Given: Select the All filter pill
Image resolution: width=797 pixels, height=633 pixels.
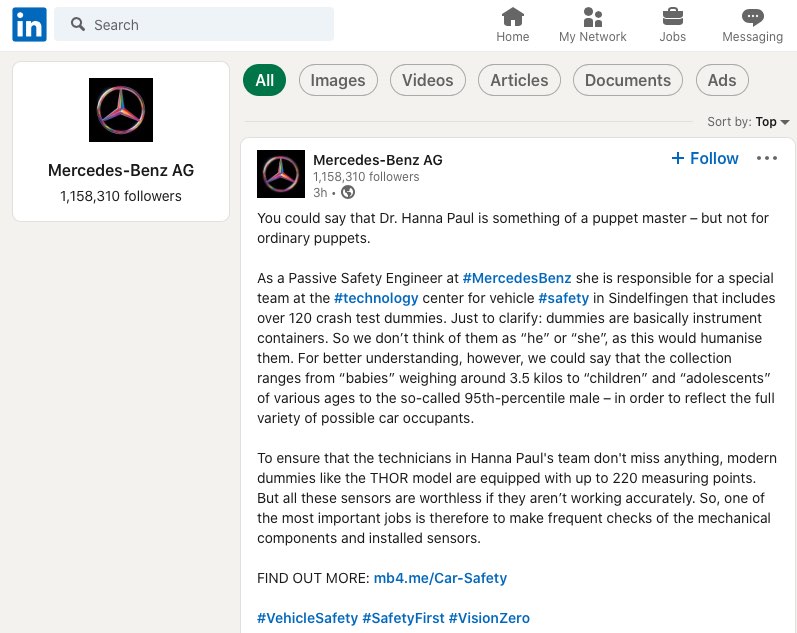Looking at the screenshot, I should (x=264, y=80).
